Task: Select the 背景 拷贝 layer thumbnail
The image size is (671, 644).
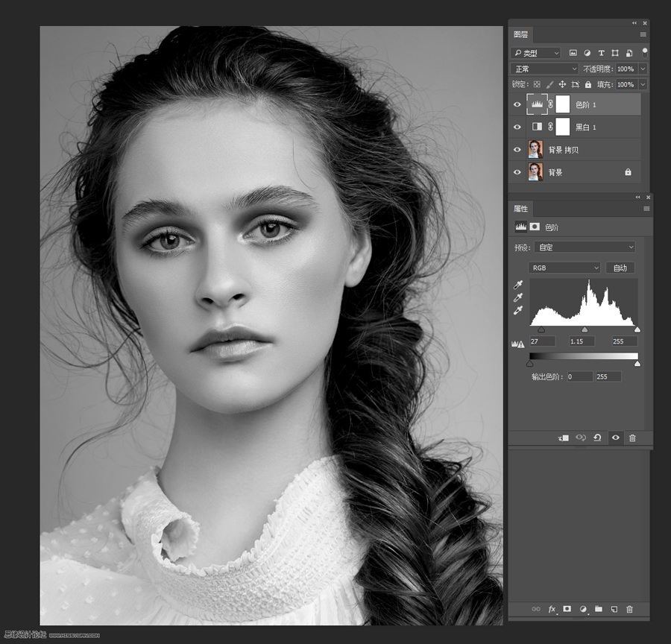Action: coord(535,149)
